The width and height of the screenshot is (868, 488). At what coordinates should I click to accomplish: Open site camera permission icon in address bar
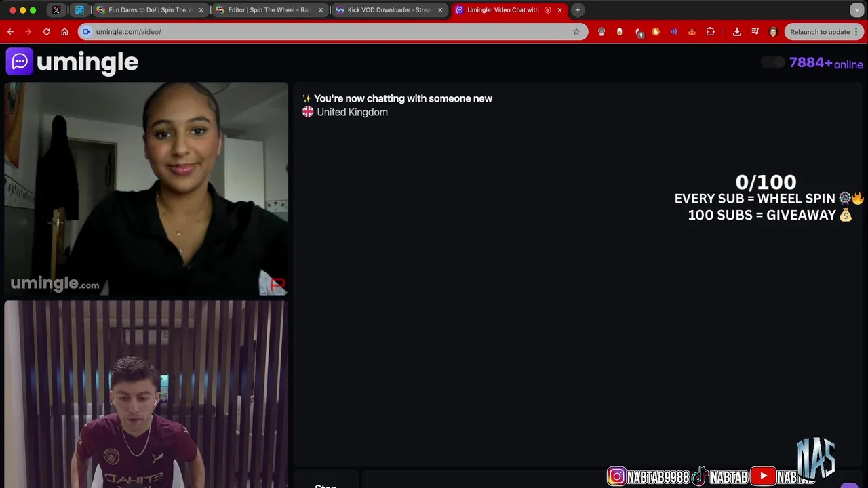86,32
